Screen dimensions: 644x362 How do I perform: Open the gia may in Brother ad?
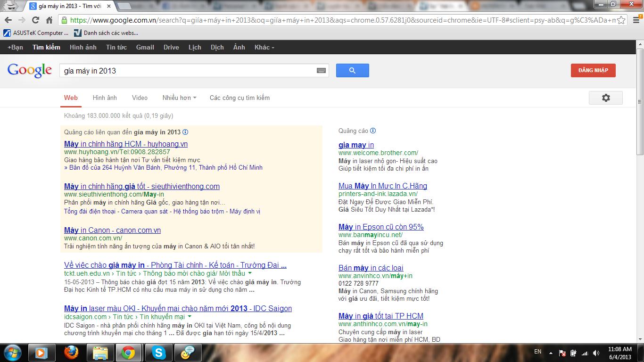click(356, 145)
